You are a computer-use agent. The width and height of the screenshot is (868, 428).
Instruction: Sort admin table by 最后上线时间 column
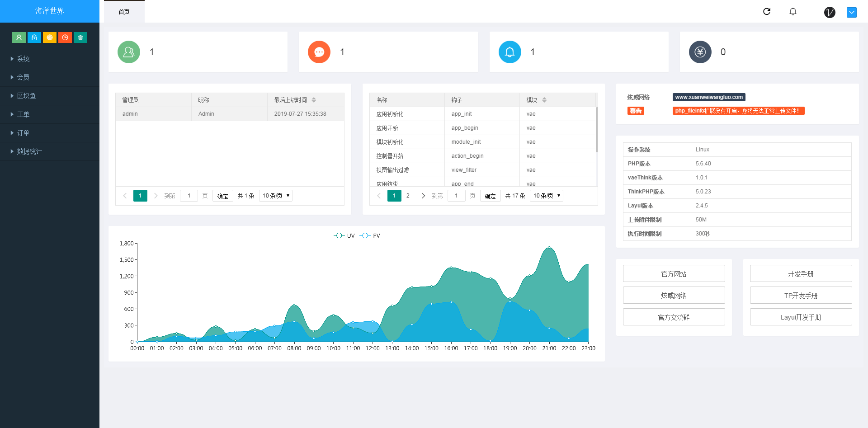point(314,100)
